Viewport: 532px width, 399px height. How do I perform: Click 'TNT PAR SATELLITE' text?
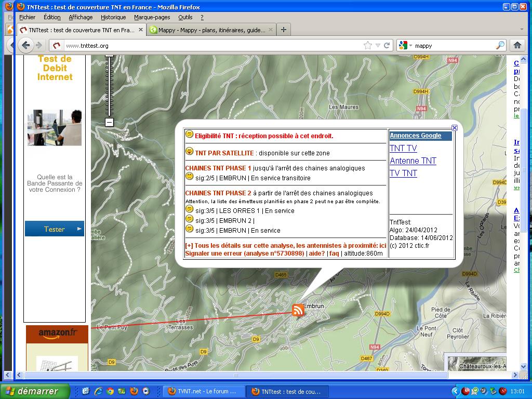[x=224, y=153]
